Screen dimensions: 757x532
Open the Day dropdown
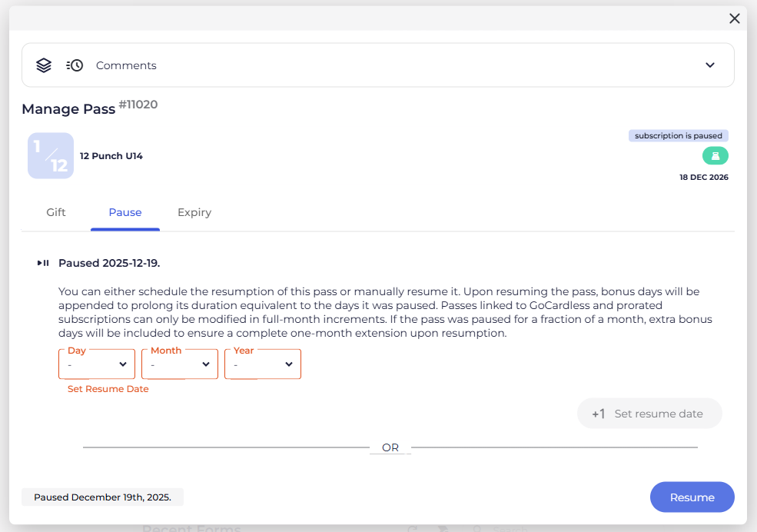[x=97, y=364]
